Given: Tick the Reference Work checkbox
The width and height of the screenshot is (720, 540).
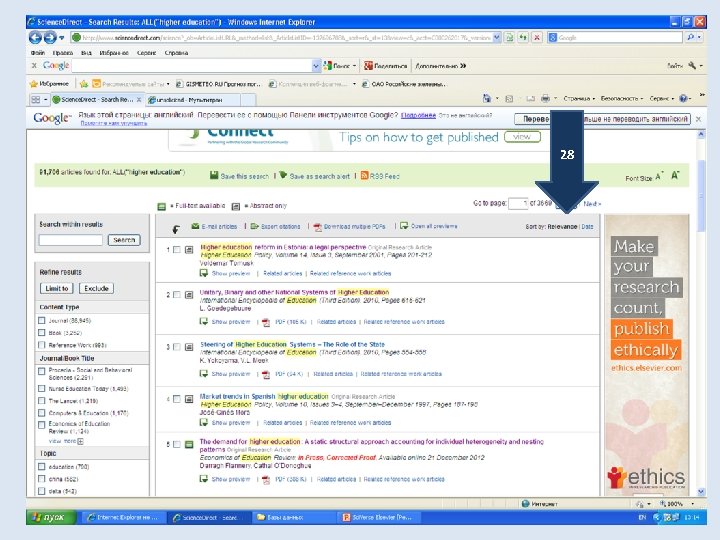Looking at the screenshot, I should [42, 345].
